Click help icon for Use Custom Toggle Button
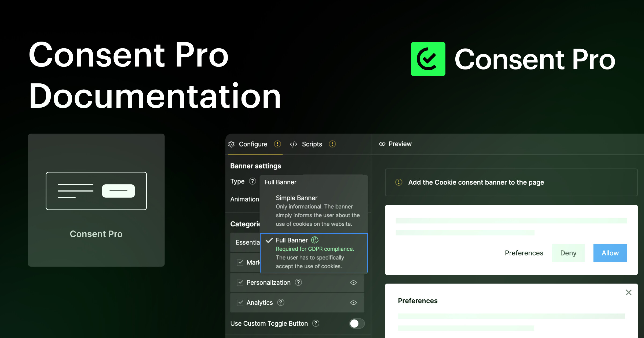The image size is (644, 338). pos(316,323)
